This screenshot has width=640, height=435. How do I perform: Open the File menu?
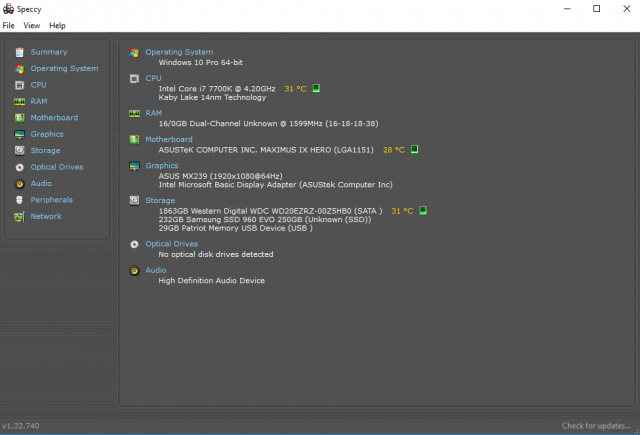tap(9, 25)
